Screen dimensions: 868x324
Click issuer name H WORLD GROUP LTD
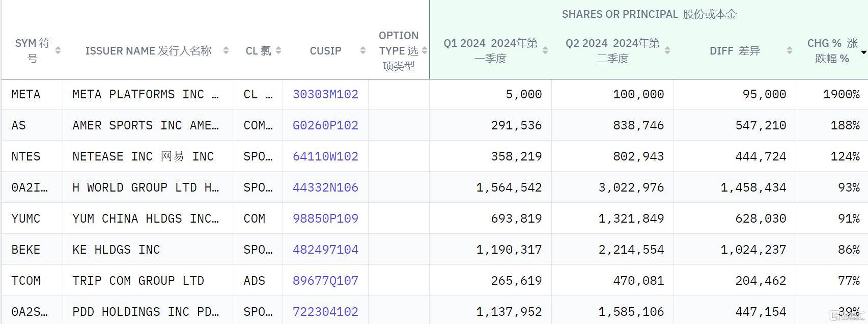[x=146, y=187]
